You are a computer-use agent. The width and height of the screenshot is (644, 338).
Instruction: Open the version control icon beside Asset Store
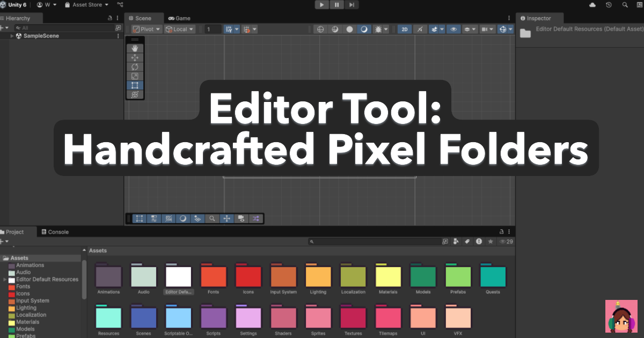[120, 5]
